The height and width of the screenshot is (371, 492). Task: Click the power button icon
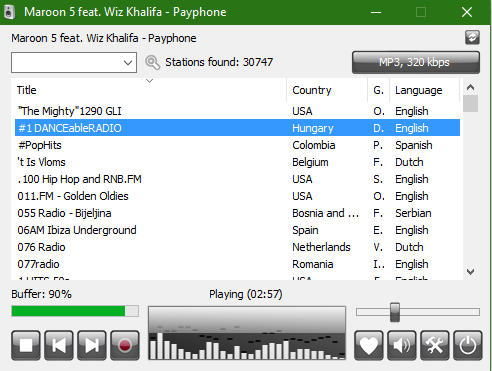point(468,345)
